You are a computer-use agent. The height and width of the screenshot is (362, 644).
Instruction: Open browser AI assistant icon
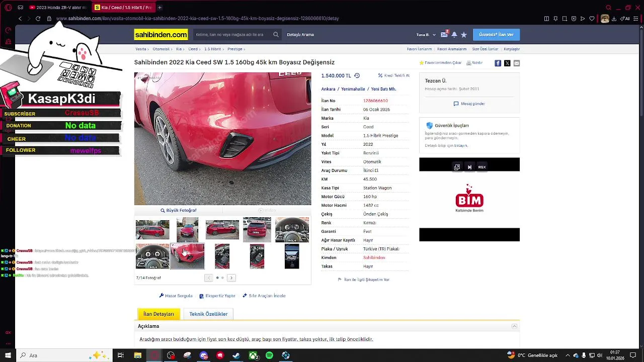click(625, 19)
